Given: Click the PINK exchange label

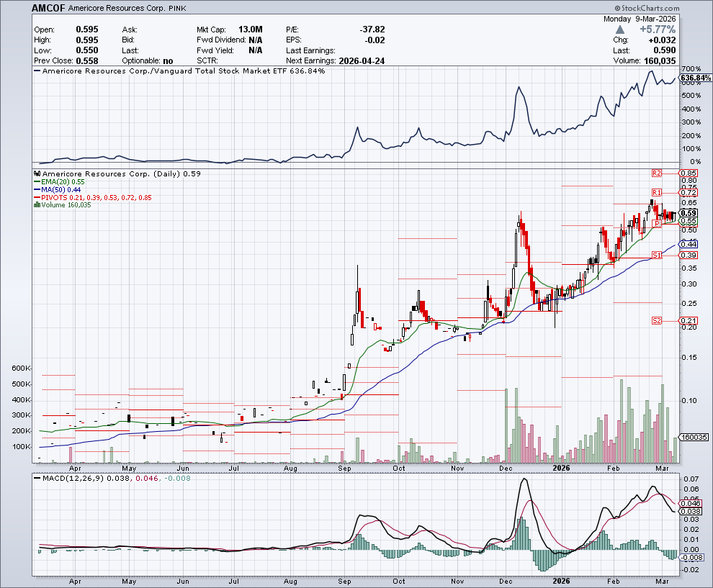Looking at the screenshot, I should click(177, 8).
